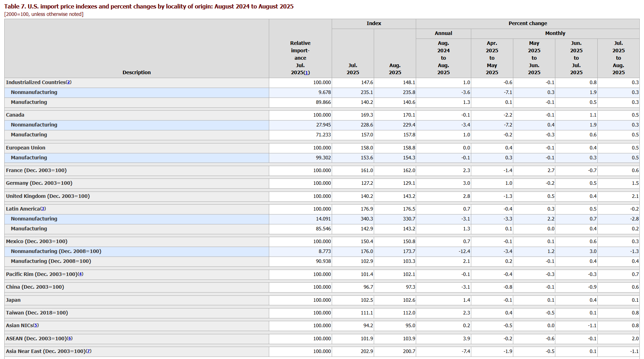Click the United Kingdom row label
The image size is (644, 359).
48,196
